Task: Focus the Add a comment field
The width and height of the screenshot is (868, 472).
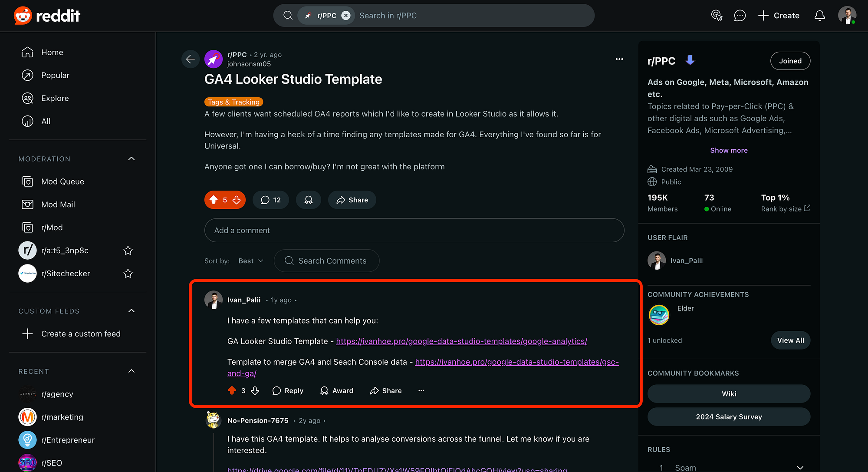Action: coord(414,231)
